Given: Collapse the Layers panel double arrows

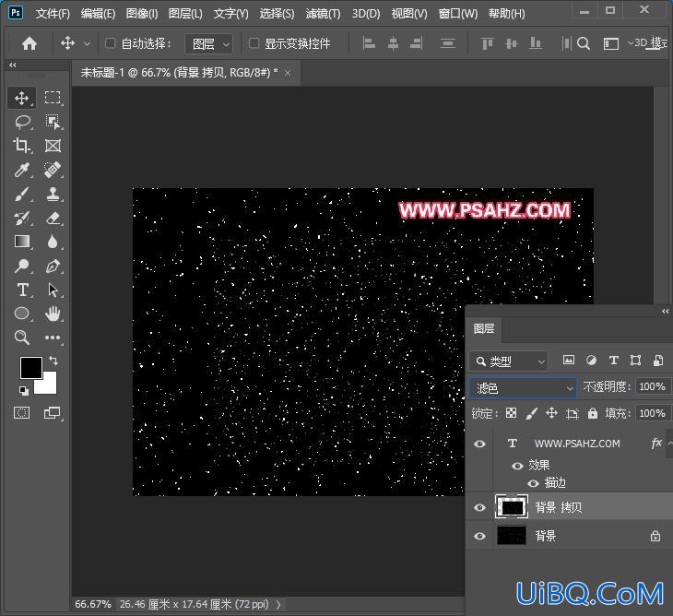Looking at the screenshot, I should point(666,311).
